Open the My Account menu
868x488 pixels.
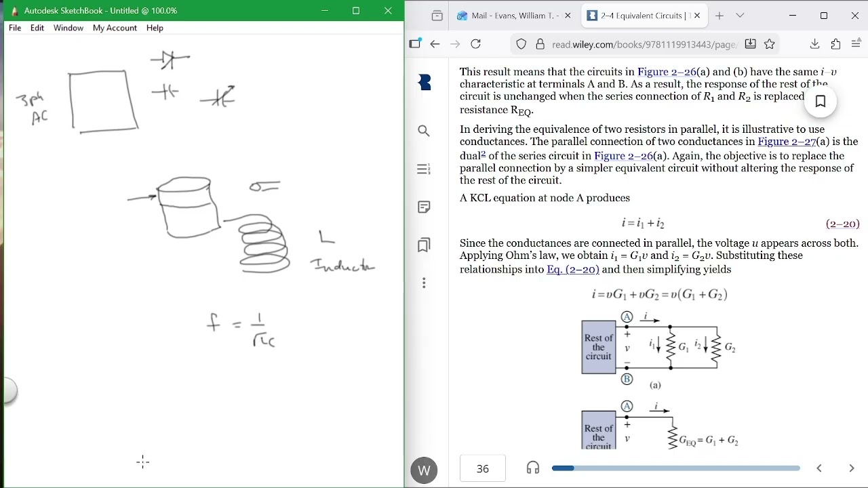click(x=115, y=28)
